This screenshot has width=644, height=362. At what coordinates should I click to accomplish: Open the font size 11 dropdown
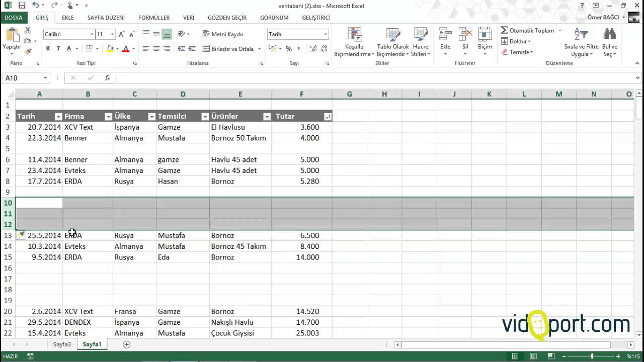(112, 34)
